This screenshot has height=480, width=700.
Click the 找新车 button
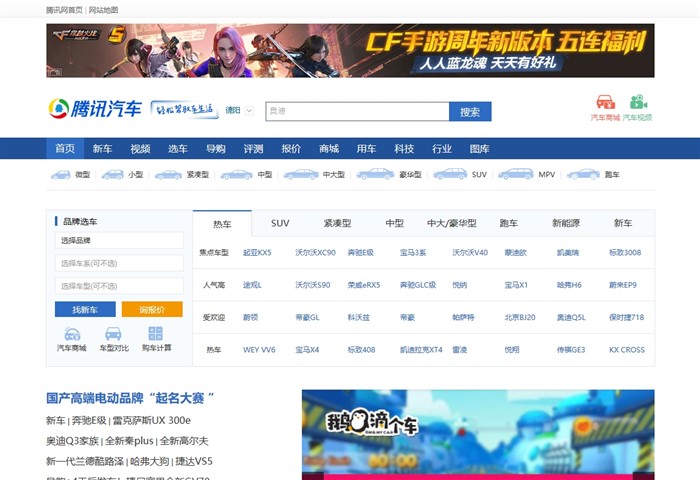click(x=85, y=309)
